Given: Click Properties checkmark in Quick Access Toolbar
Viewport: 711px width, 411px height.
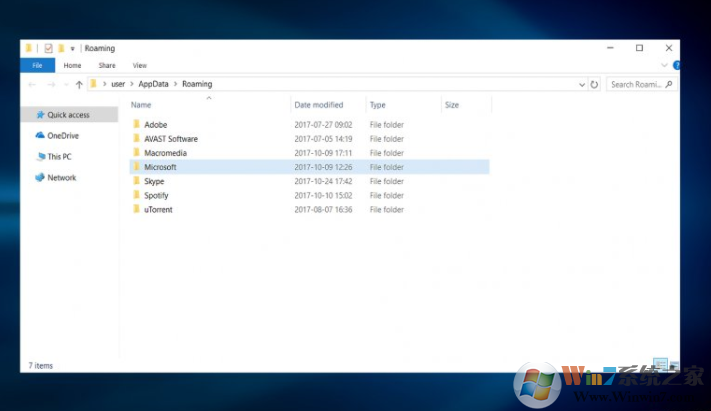Looking at the screenshot, I should (x=47, y=48).
